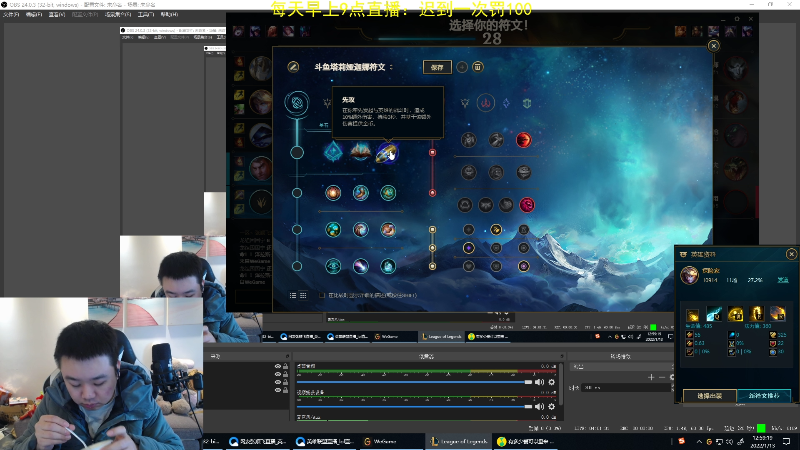Toggle the topmost lock icon in OBS sources list

click(x=286, y=366)
